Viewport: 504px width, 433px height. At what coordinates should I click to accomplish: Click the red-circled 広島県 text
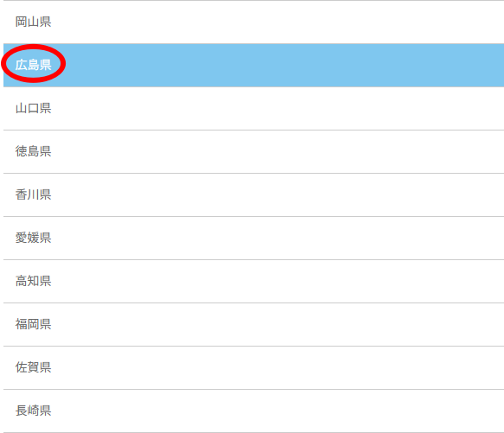click(x=34, y=65)
